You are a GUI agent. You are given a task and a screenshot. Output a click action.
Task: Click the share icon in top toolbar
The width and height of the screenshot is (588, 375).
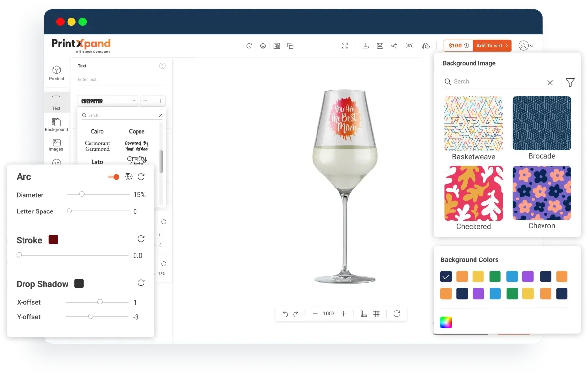coord(394,46)
